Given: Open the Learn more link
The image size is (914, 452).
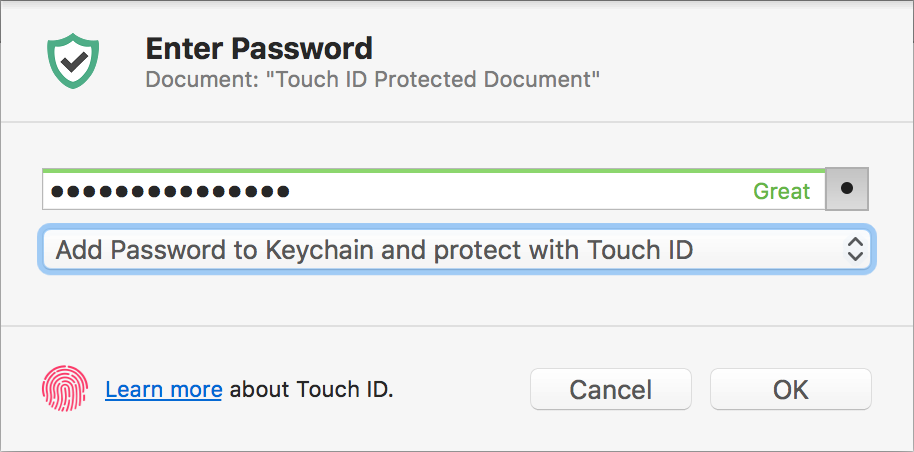Looking at the screenshot, I should point(164,389).
